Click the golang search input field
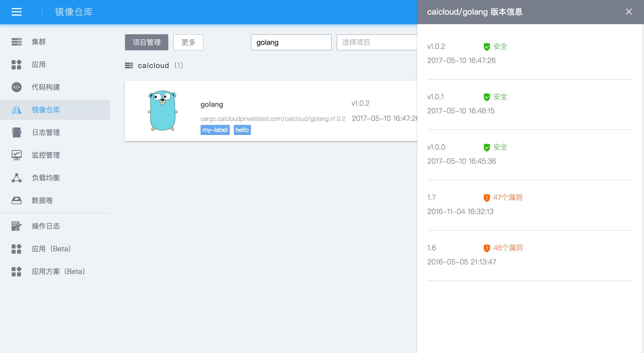 [291, 42]
